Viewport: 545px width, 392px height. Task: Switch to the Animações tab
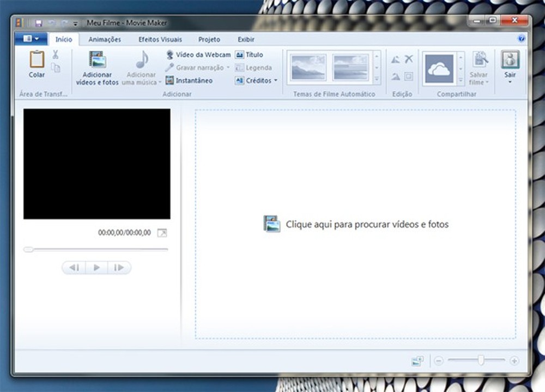tap(105, 39)
